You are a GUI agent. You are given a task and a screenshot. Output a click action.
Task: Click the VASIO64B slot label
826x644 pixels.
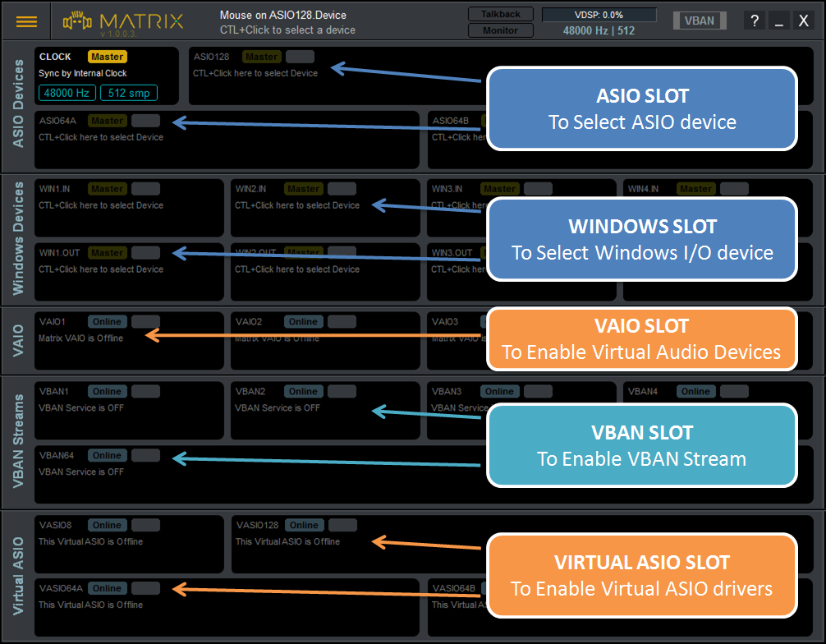tap(454, 589)
